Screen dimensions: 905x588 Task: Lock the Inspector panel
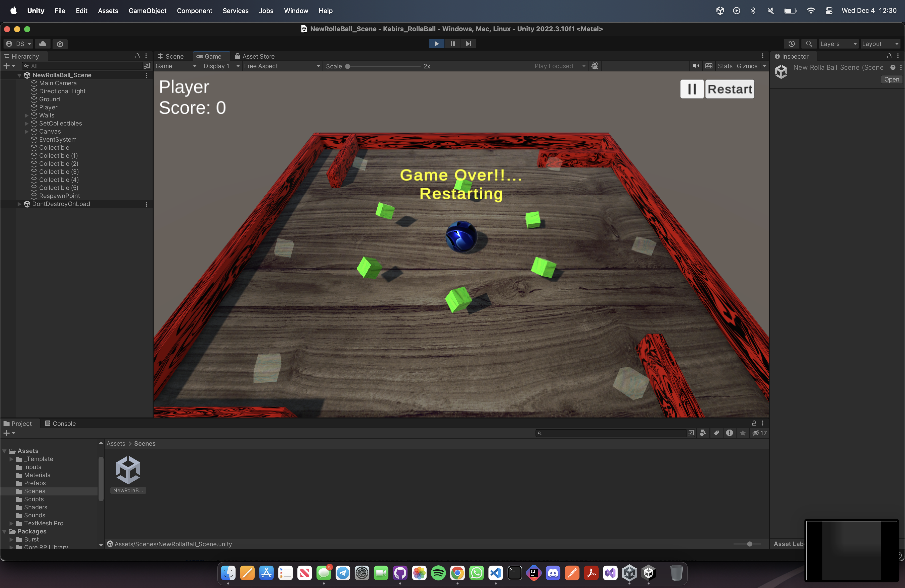tap(889, 56)
